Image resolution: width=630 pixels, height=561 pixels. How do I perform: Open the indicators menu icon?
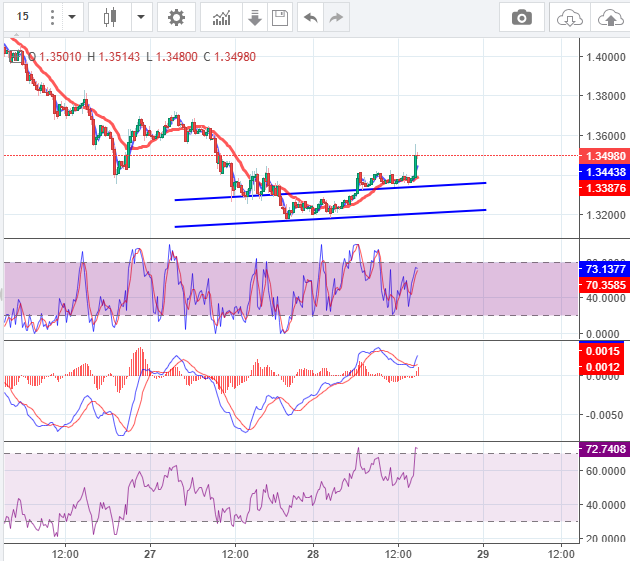(x=221, y=18)
